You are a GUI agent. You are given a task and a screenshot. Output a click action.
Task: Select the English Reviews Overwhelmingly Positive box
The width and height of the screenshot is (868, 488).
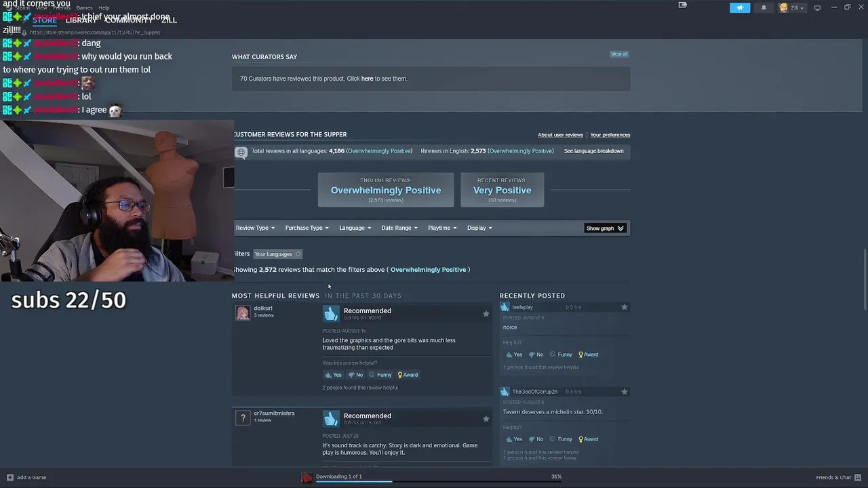coord(386,190)
